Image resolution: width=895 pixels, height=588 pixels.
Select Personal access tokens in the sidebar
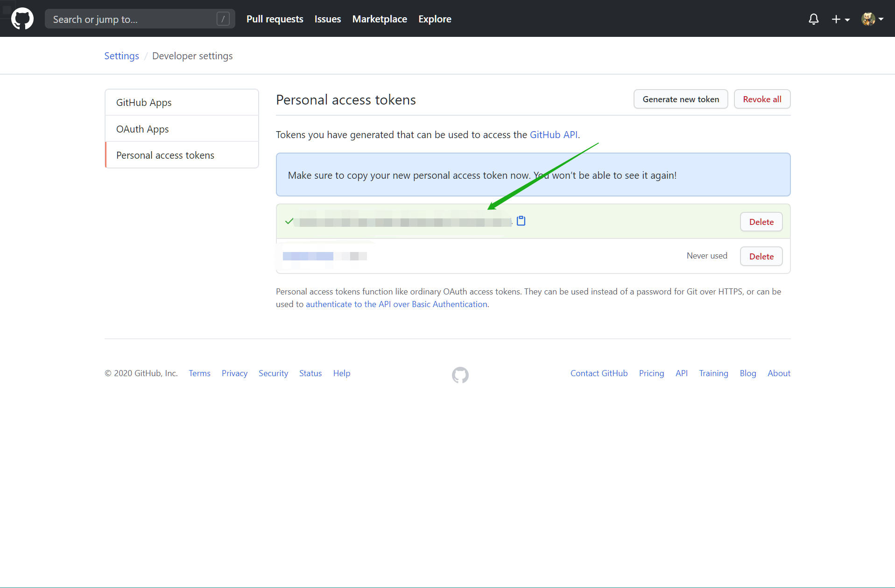182,155
